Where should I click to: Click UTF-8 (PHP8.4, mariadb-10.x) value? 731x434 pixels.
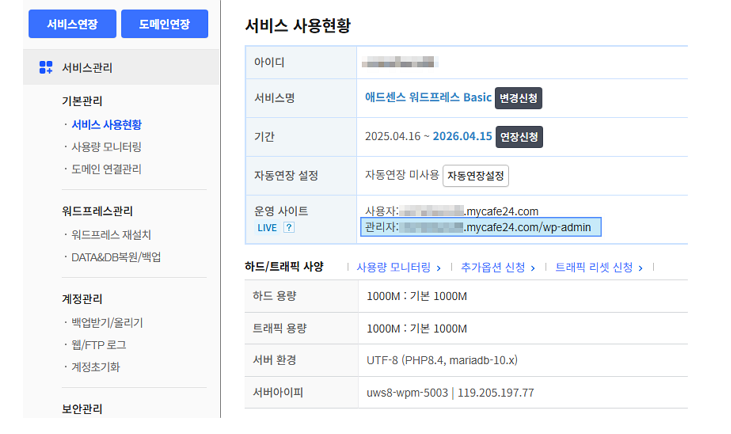[x=442, y=360]
